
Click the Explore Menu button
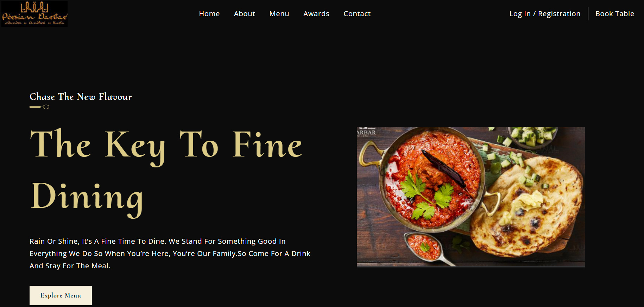[61, 295]
